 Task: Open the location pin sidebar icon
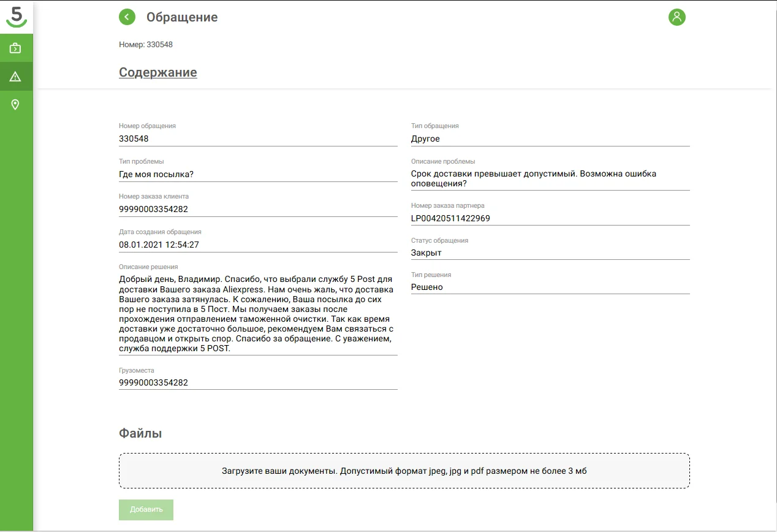(x=16, y=105)
